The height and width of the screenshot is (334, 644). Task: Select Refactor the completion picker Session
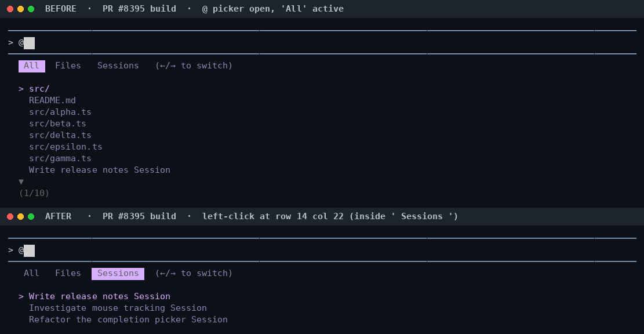(x=128, y=320)
